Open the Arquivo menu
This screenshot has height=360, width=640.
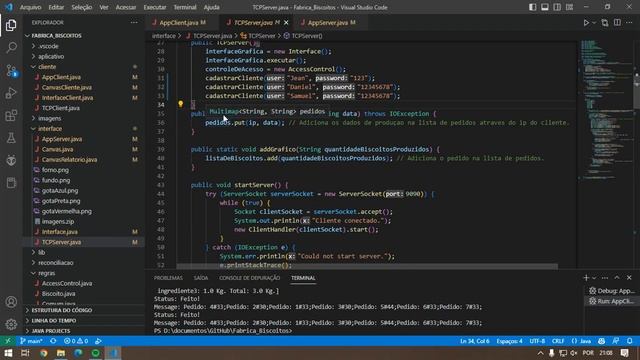point(31,7)
